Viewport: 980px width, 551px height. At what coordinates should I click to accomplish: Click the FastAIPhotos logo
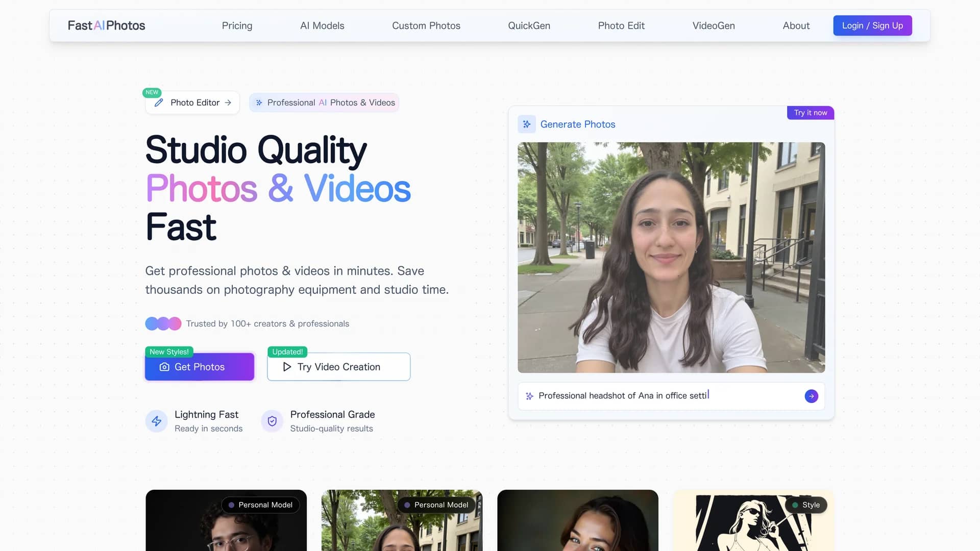tap(106, 26)
